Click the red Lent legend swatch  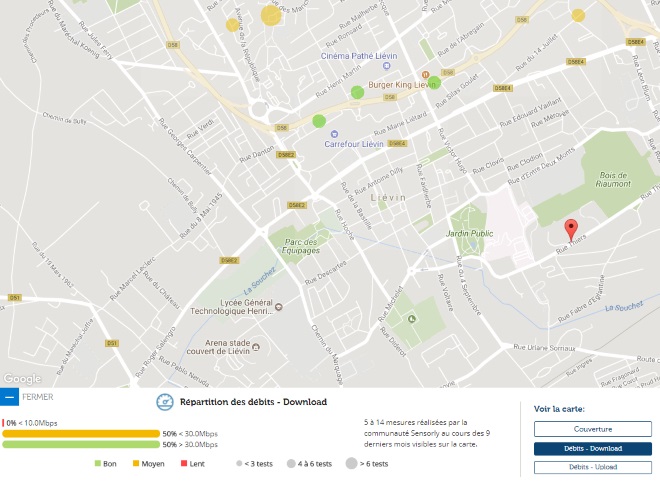pos(182,464)
